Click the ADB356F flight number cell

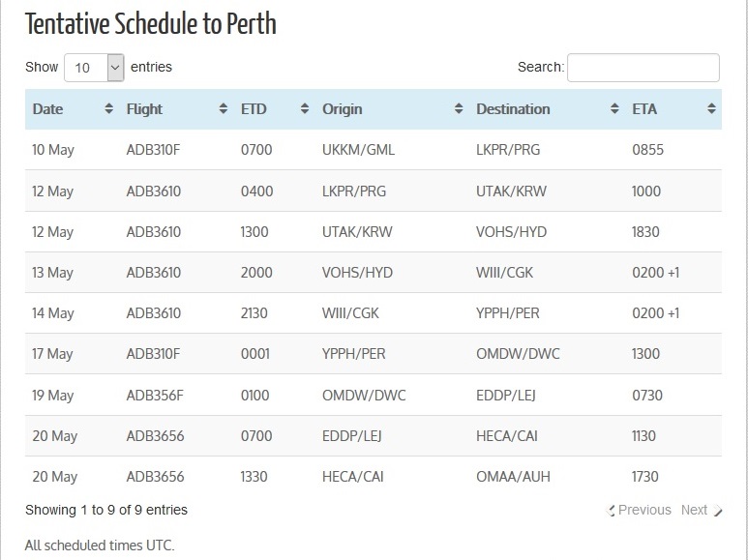pos(155,396)
